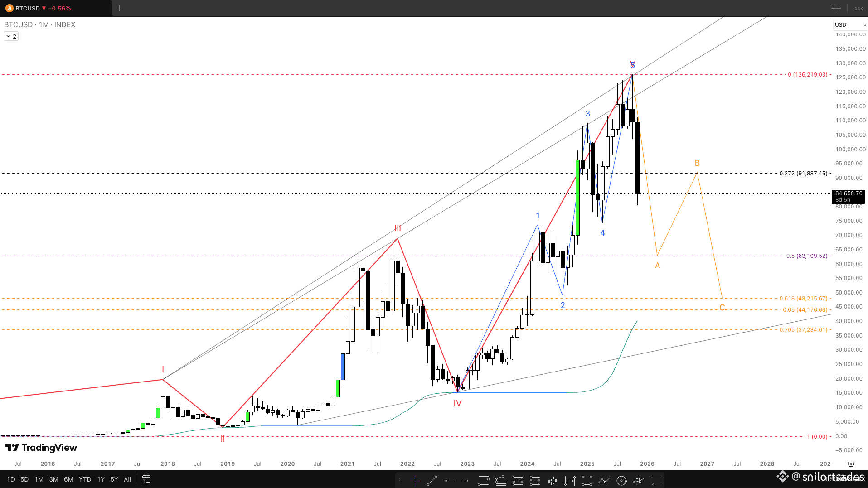This screenshot has width=868, height=488.
Task: Select the crosshair cursor tool
Action: [415, 480]
